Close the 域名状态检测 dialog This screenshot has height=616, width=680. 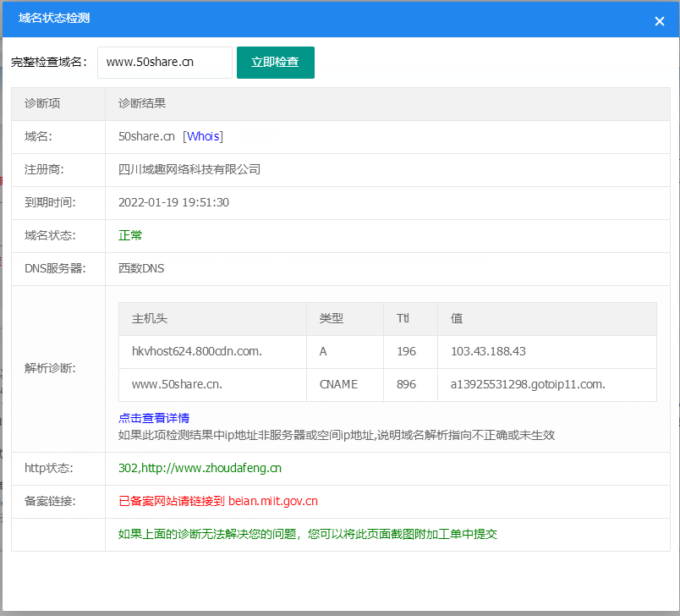pos(659,21)
